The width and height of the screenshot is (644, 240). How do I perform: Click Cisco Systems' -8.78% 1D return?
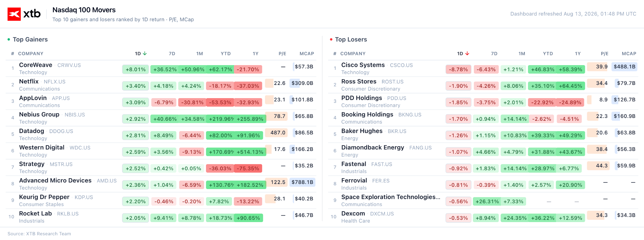[x=458, y=70]
